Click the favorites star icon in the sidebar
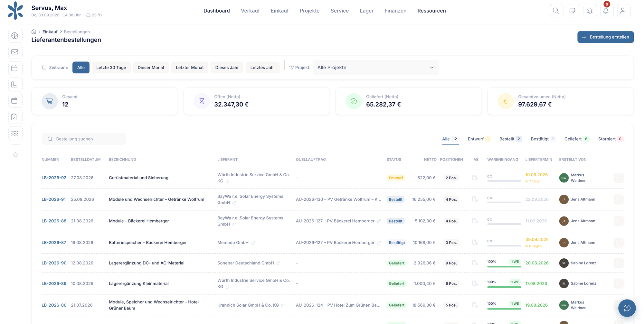The image size is (644, 324). pyautogui.click(x=15, y=155)
